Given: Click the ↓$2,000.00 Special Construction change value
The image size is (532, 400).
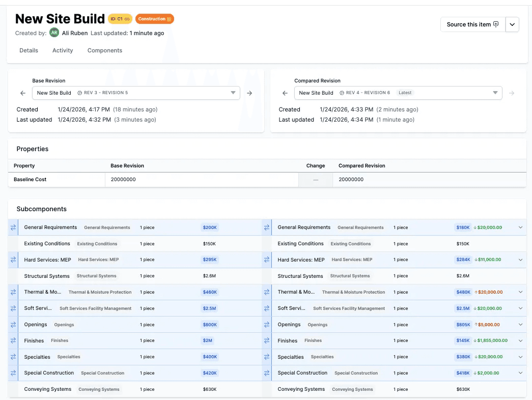Looking at the screenshot, I should [486, 373].
